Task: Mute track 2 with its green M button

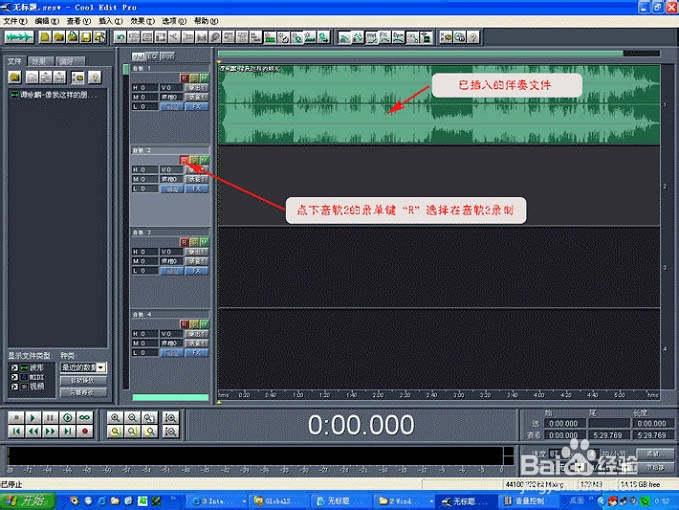Action: pos(204,160)
